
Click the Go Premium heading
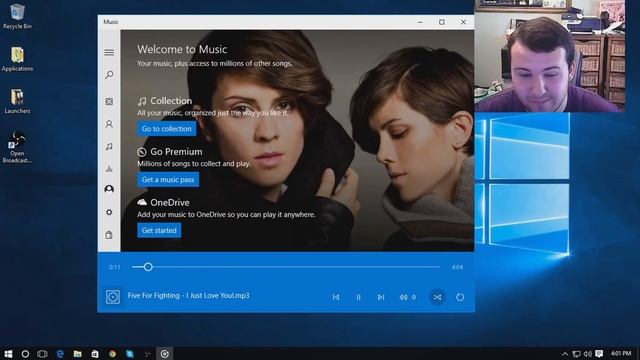[x=176, y=152]
